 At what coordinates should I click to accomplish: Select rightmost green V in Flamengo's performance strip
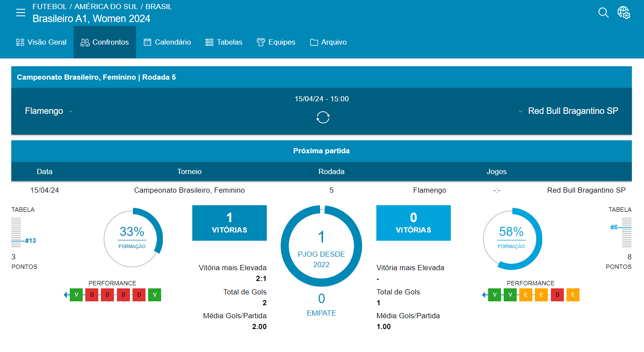[155, 295]
